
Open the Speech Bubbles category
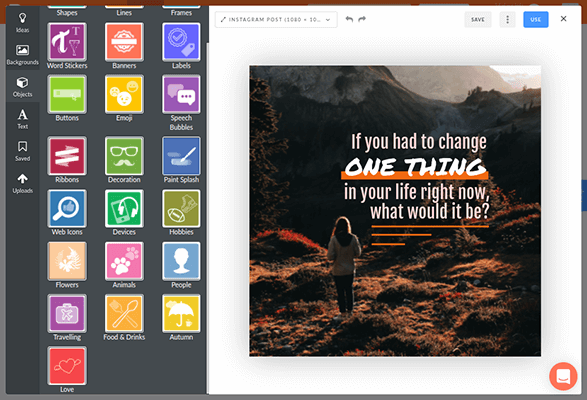181,94
